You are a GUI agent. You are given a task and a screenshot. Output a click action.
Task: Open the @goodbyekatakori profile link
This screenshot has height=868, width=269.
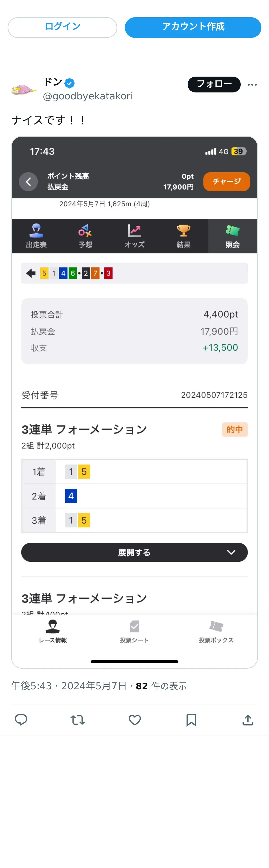tap(88, 96)
